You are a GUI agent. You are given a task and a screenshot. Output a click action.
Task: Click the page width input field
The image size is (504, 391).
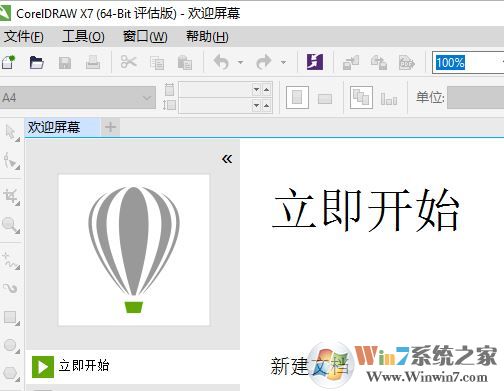click(x=215, y=89)
